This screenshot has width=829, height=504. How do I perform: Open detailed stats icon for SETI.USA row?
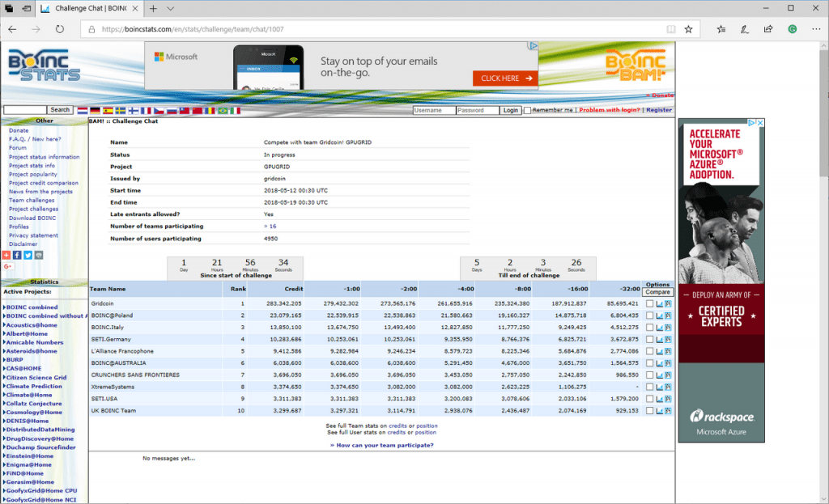coord(668,399)
